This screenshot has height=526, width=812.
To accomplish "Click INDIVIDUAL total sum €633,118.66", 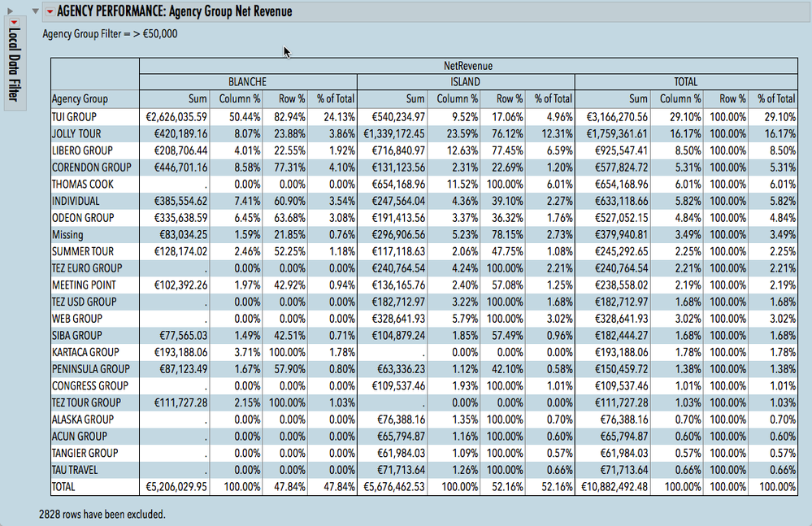I will pyautogui.click(x=621, y=201).
